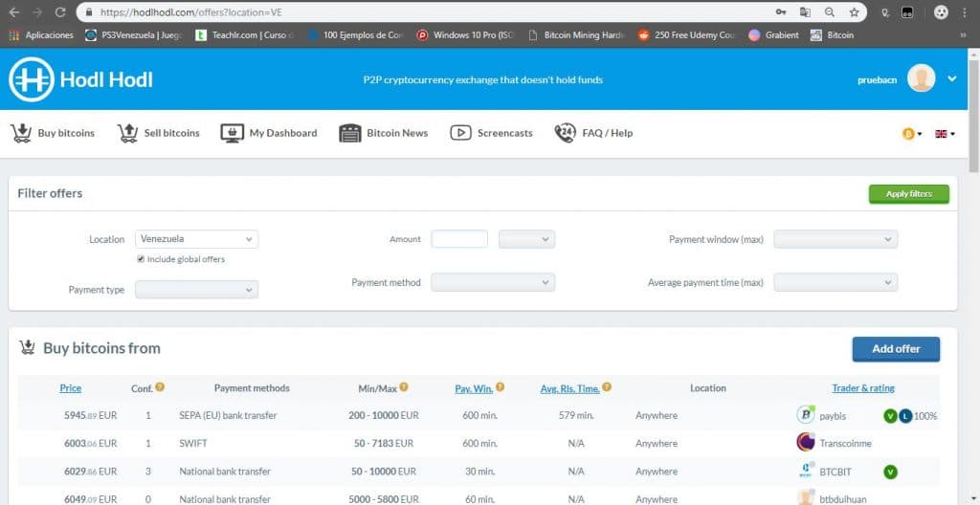Viewport: 980px width, 505px height.
Task: Click Avg. Rls. Time. help icon
Action: pyautogui.click(x=607, y=386)
